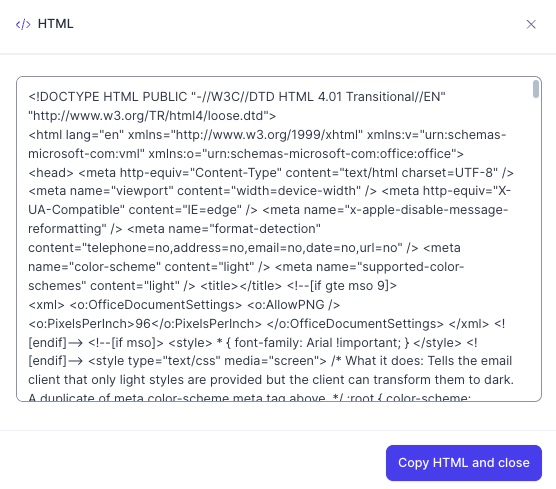Click the "content="width=device-width"" text

[x=269, y=191]
